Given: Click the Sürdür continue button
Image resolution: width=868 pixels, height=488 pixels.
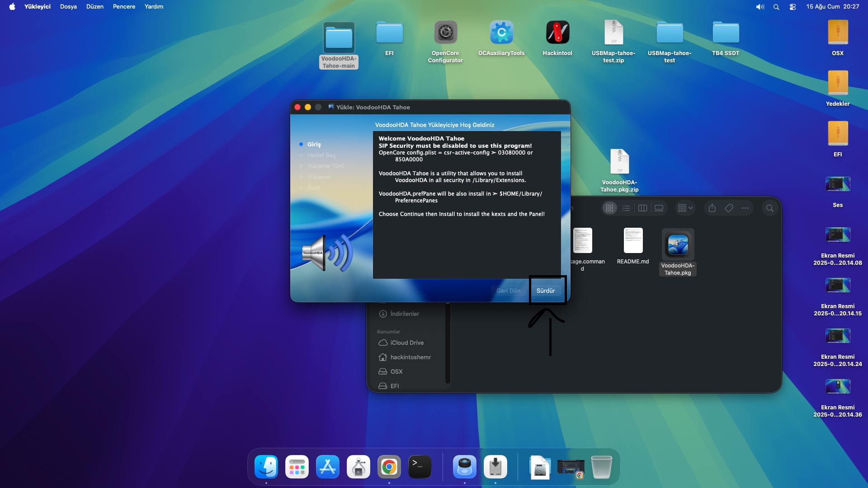Looking at the screenshot, I should (x=545, y=291).
